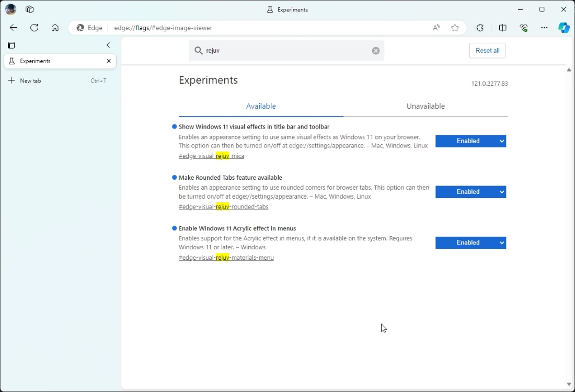This screenshot has height=392, width=575.
Task: Open Browser essentials
Action: [523, 28]
